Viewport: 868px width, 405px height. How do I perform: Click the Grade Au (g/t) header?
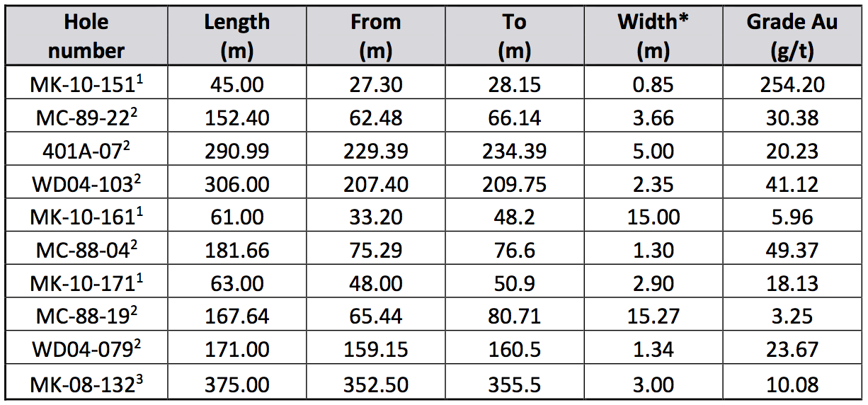(x=792, y=36)
